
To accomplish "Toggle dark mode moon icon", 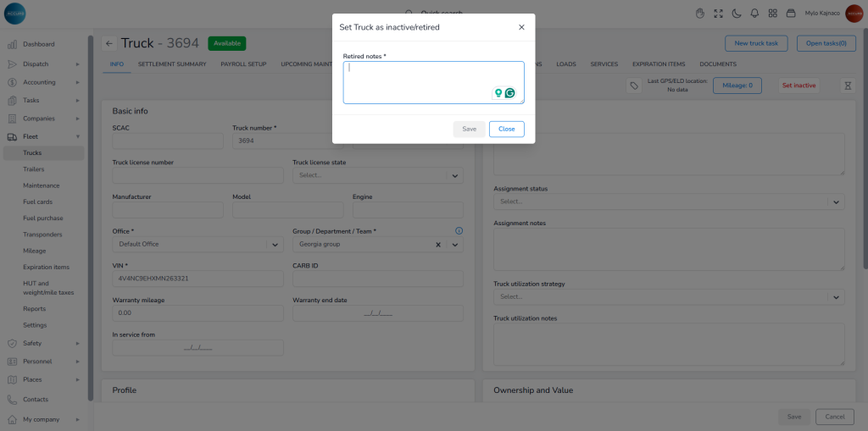I will [x=737, y=14].
